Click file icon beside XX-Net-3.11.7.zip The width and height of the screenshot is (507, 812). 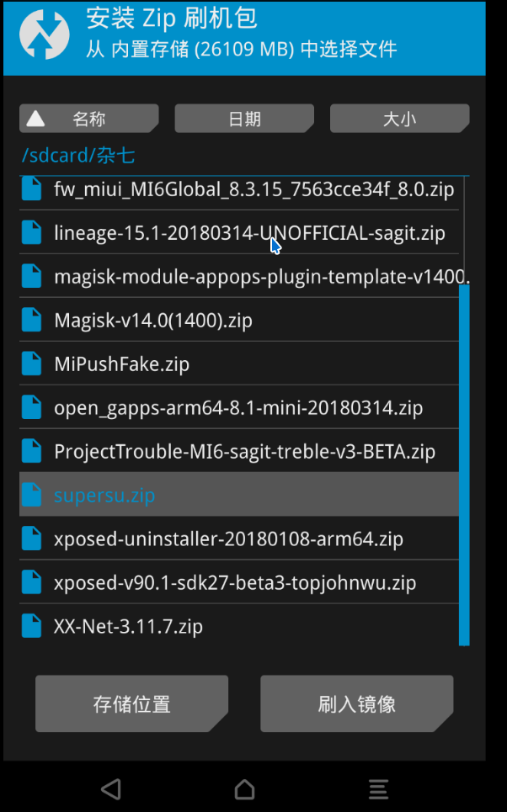click(x=32, y=625)
